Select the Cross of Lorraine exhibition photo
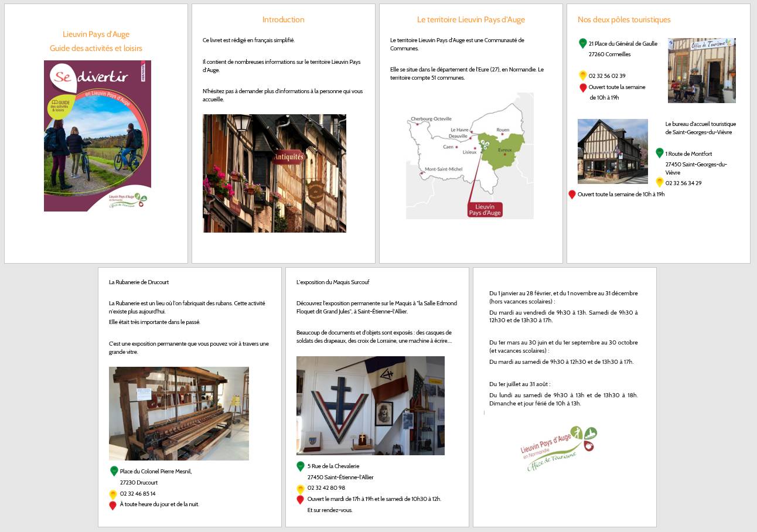Screen dimensions: 757x532 (370, 405)
